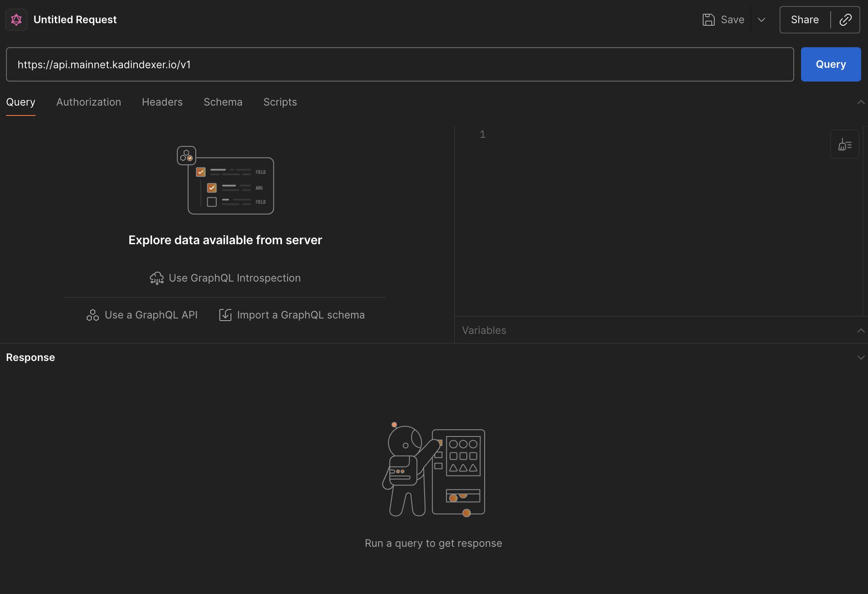Focus the URL field with kadindexer address
This screenshot has width=868, height=594.
point(399,64)
